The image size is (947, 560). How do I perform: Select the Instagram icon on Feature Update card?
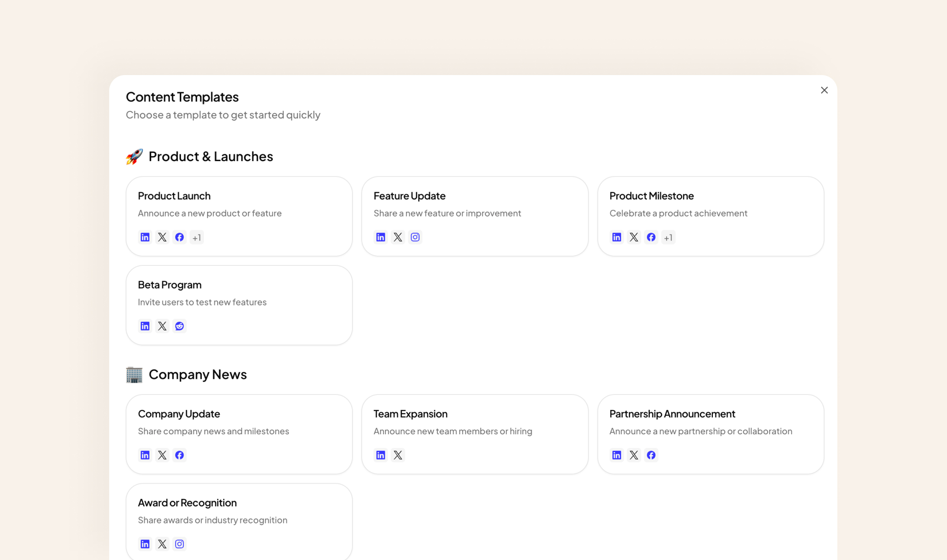(415, 237)
